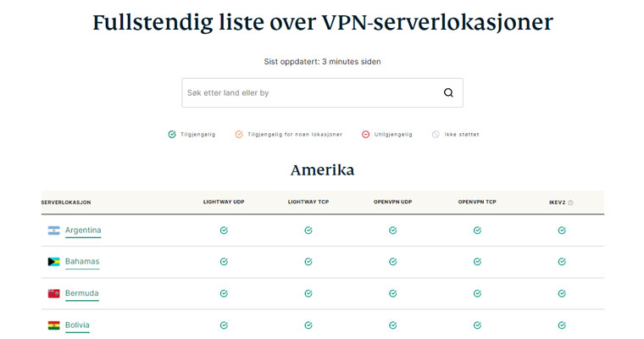Viewport: 644px width, 339px height.
Task: Click the Argentina flag icon
Action: pos(53,231)
